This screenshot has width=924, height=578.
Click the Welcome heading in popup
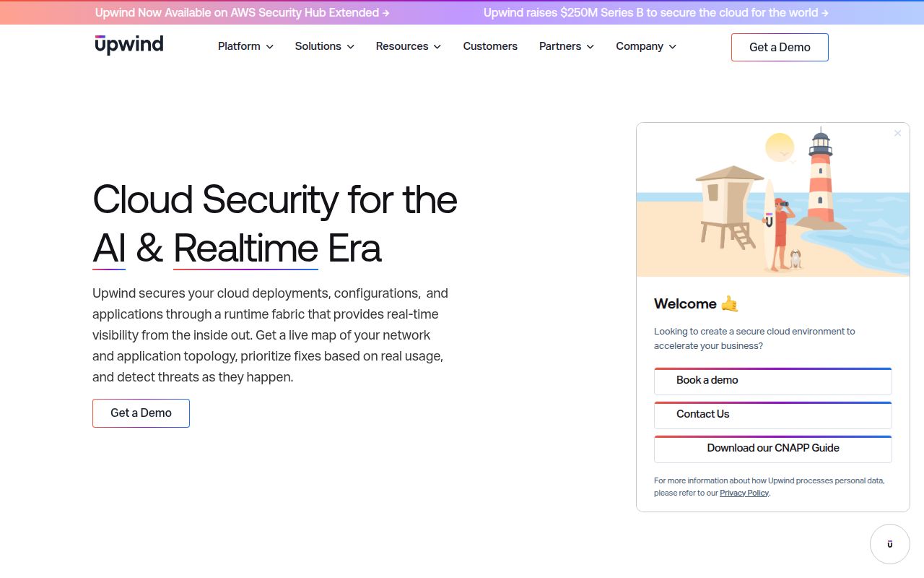click(x=697, y=303)
